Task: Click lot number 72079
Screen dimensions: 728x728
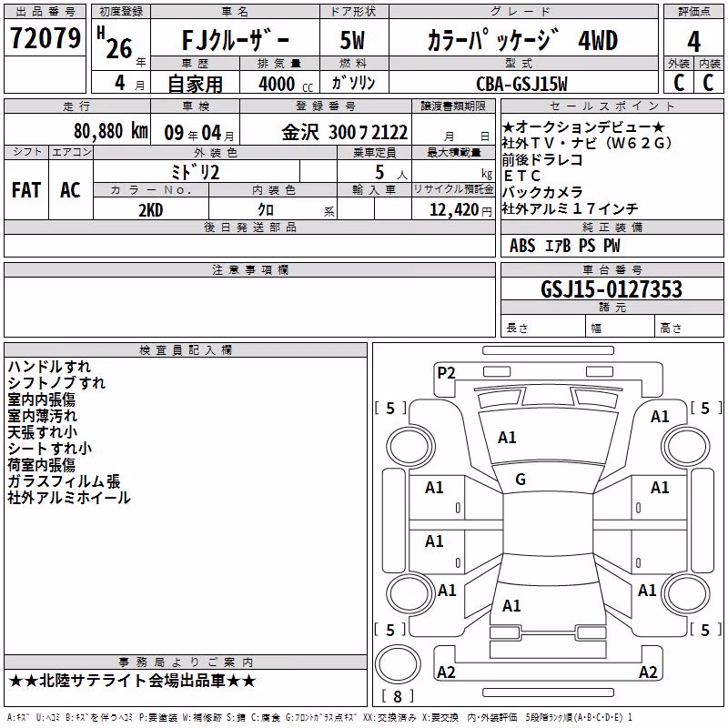Action: point(45,38)
